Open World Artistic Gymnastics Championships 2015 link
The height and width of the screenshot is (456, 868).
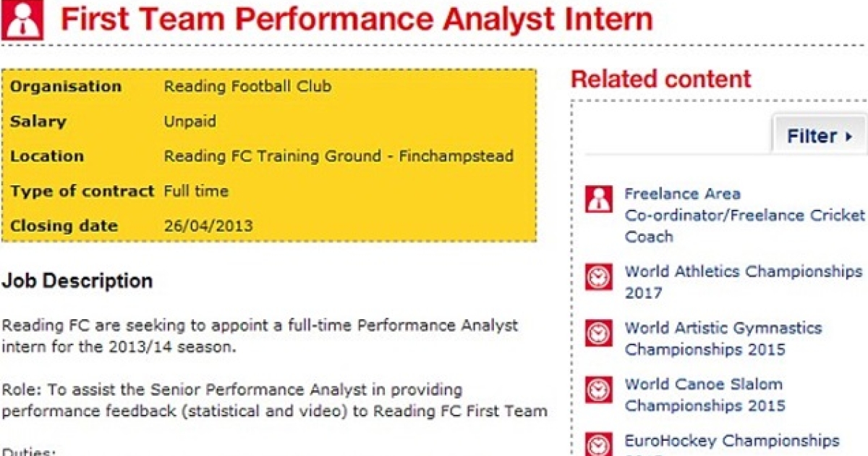[x=723, y=339]
